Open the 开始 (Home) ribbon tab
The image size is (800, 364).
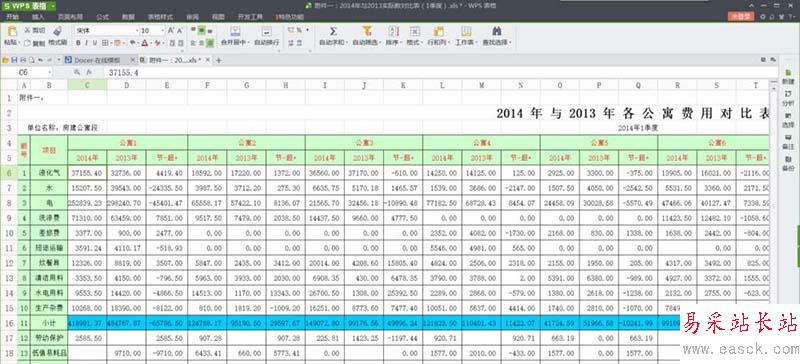[x=13, y=17]
